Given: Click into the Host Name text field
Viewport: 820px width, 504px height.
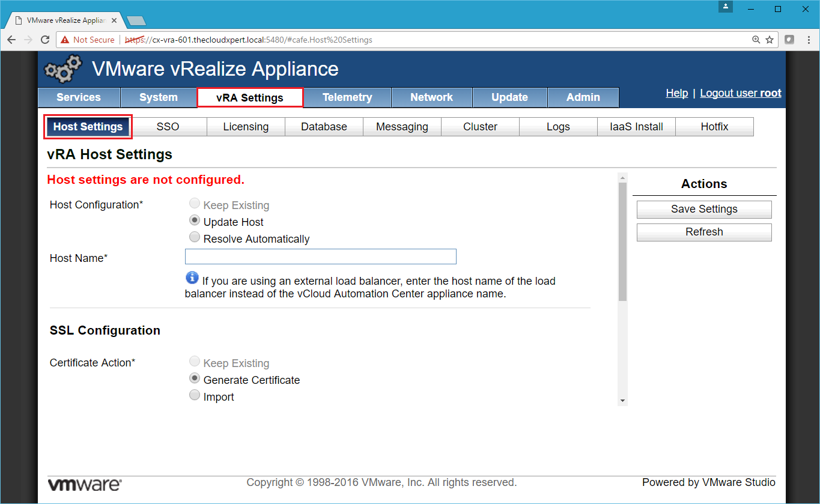Looking at the screenshot, I should [320, 257].
